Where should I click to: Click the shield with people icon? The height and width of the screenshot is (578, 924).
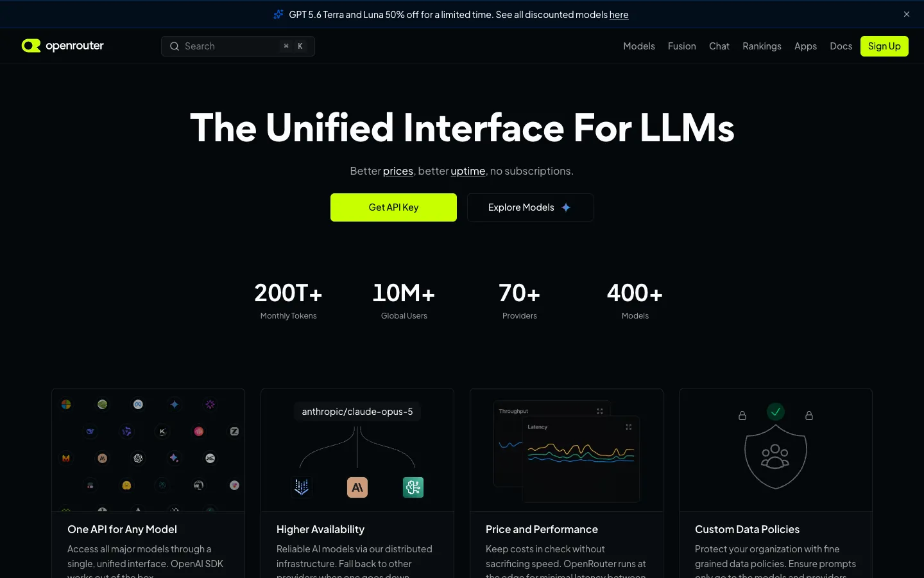[776, 457]
